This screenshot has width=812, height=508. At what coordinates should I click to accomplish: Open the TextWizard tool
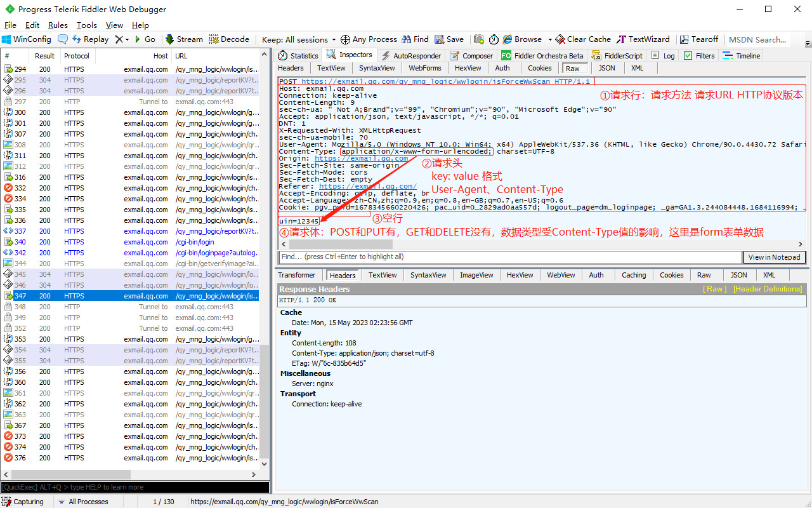[643, 39]
